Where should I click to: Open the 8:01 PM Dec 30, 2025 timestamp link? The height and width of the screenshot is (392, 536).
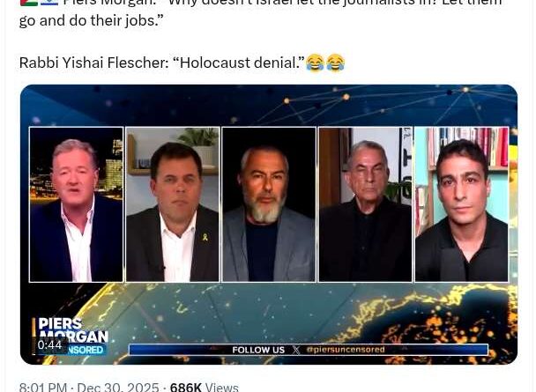coord(89,388)
